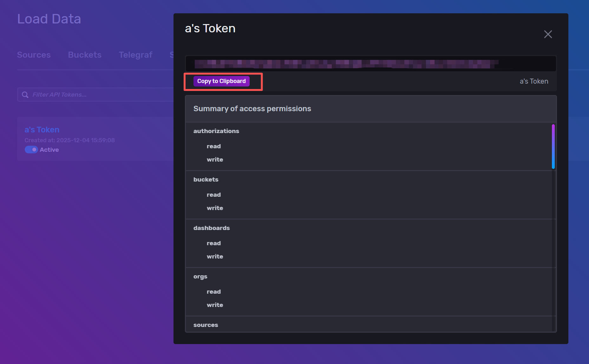Click the permissions list scrollbar thumb
Viewport: 589px width, 364px height.
click(x=553, y=146)
